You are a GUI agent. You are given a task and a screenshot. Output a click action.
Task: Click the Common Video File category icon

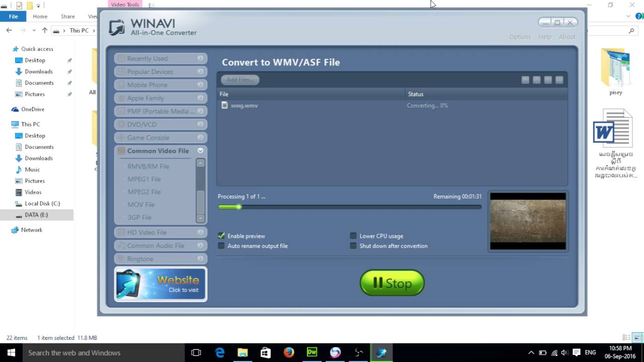121,151
